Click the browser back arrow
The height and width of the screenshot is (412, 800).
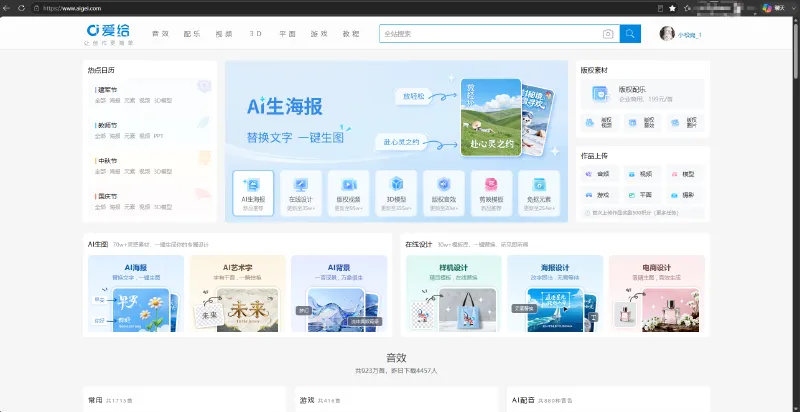pyautogui.click(x=7, y=8)
